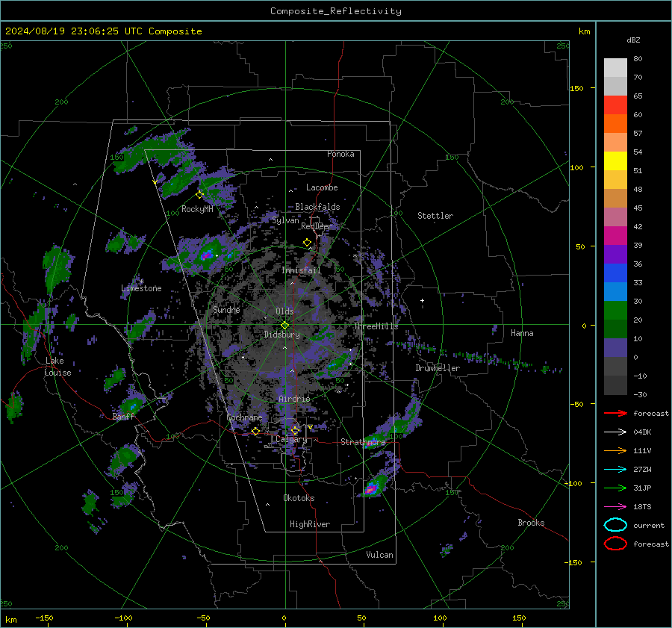This screenshot has height=628, width=672.
Task: Click the magenta 18TS arrow in the legend
Action: click(615, 507)
